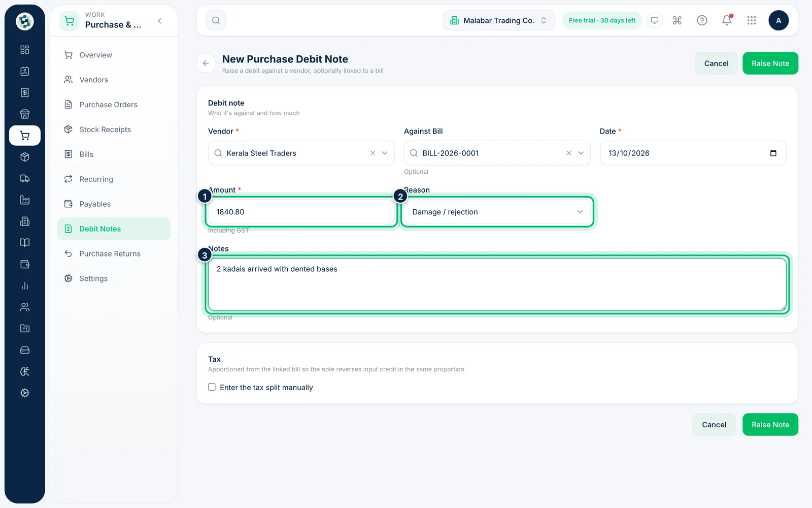Clear the BILL-2026-0001 selection
The image size is (812, 508).
tap(569, 153)
